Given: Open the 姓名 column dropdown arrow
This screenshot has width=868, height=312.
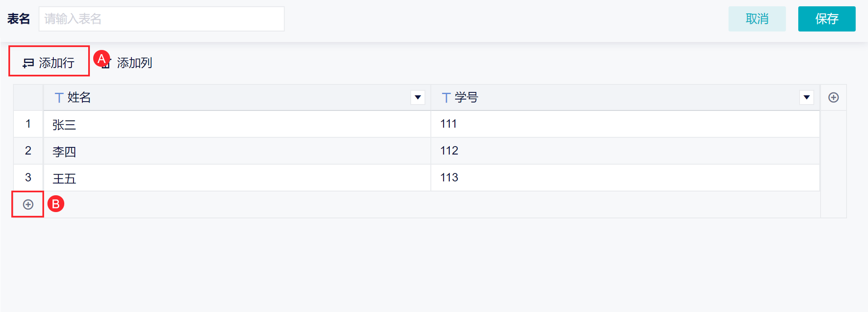Looking at the screenshot, I should coord(417,97).
